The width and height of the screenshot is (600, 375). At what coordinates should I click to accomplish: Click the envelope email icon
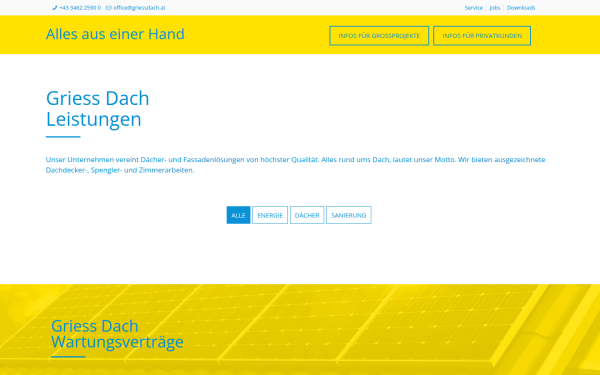(109, 8)
